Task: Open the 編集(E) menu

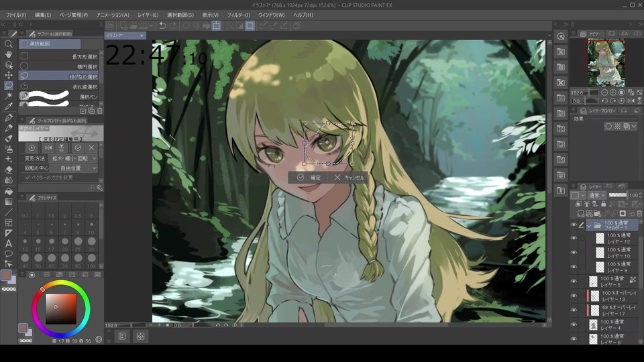Action: point(43,15)
